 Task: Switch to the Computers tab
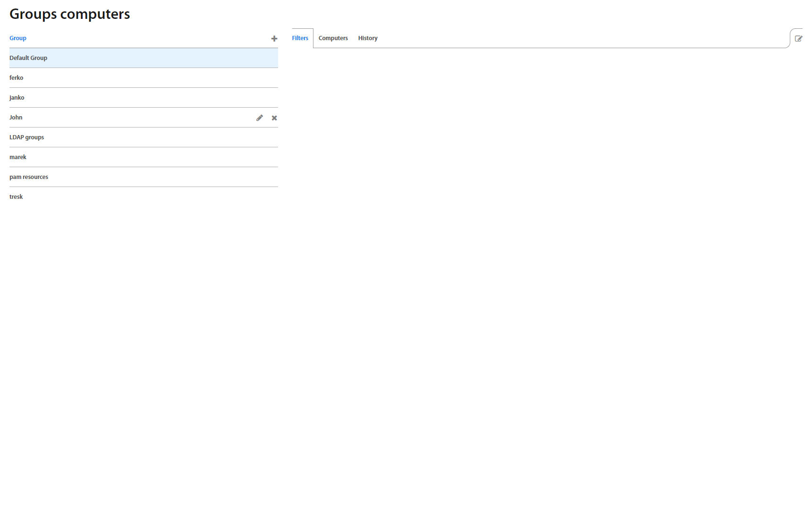point(333,38)
